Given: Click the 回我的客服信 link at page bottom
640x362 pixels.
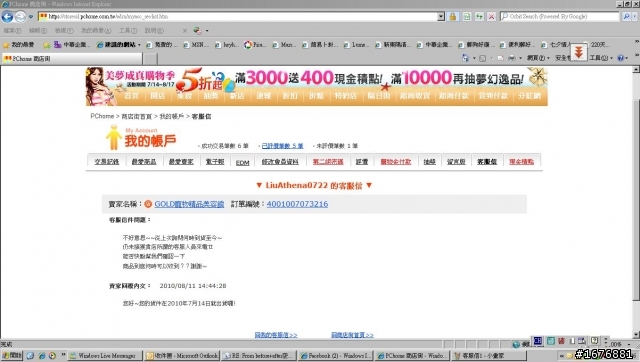Looking at the screenshot, I should 276,335.
